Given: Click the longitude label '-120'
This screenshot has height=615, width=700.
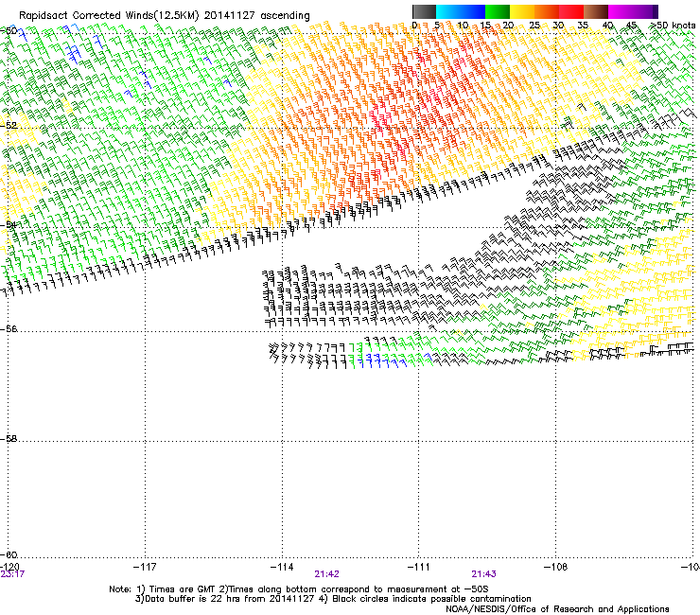Looking at the screenshot, I should [x=9, y=567].
